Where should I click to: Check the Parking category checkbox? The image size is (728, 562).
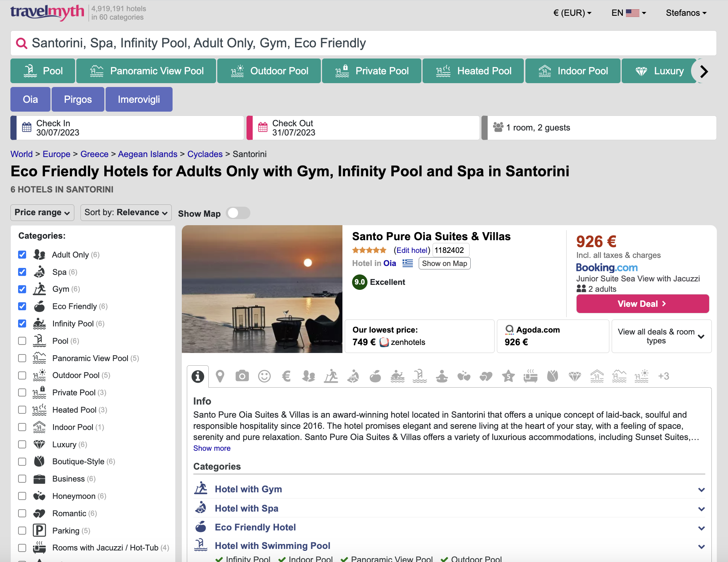coord(22,531)
